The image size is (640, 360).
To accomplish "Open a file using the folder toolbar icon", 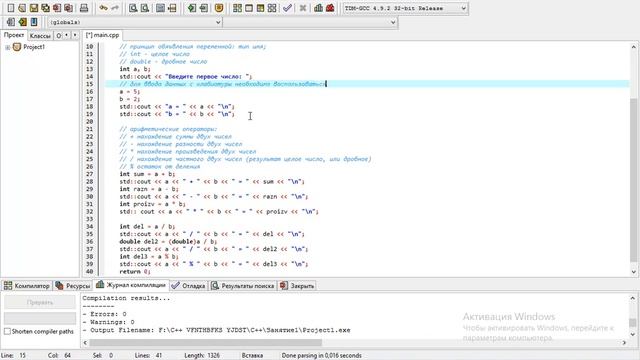I will point(22,8).
